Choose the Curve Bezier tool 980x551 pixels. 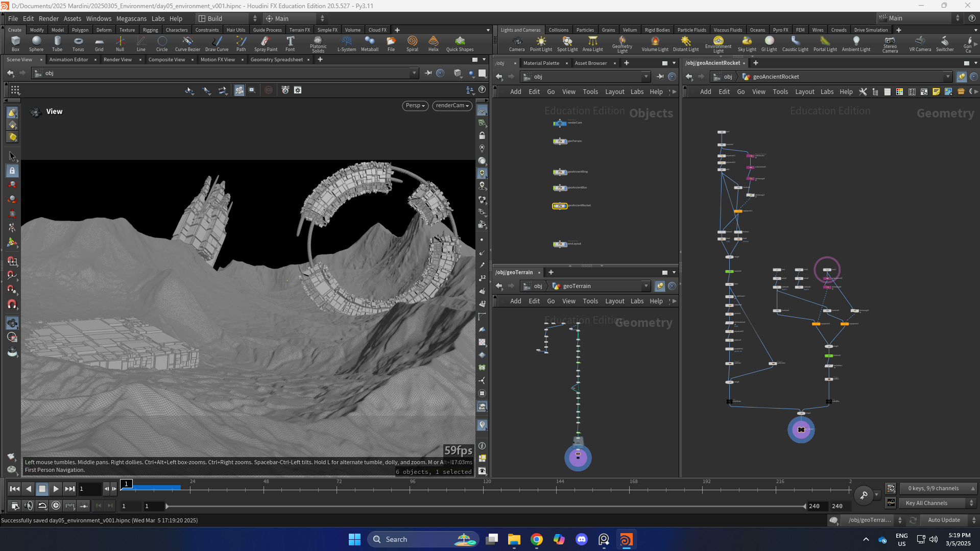tap(187, 43)
